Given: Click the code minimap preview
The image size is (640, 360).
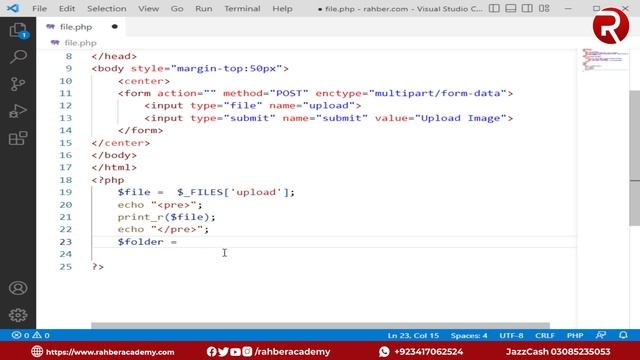Looking at the screenshot, I should [605, 60].
